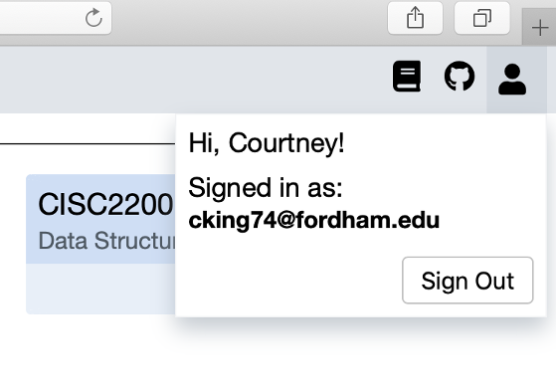Focus the Safari address bar field
Image resolution: width=557 pixels, height=392 pixels.
tap(46, 18)
